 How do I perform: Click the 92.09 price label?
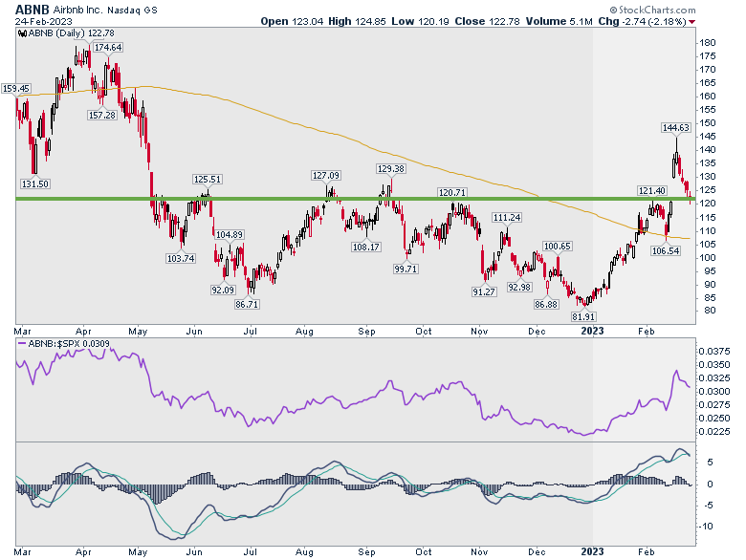[x=223, y=290]
